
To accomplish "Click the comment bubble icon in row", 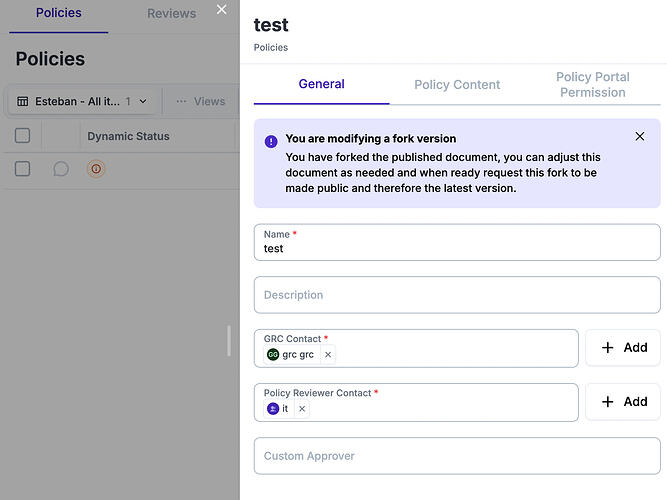I will coord(61,169).
